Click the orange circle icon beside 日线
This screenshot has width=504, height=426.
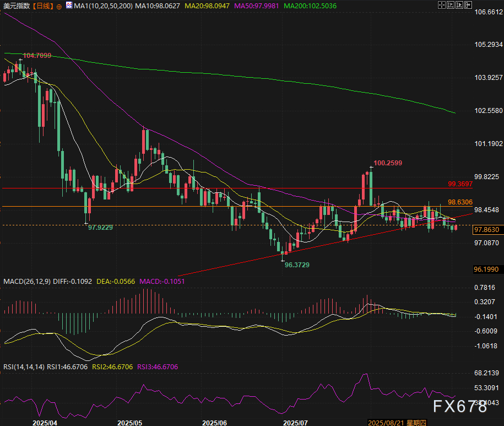coord(59,6)
